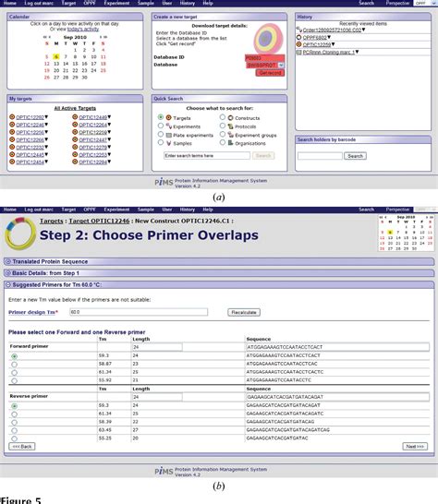Expand the Translated Protein Sequence section
This screenshot has height=504, width=438.
tap(8, 261)
